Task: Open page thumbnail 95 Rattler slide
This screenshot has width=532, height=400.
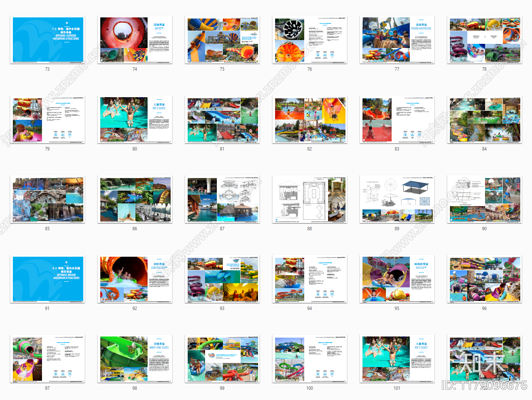Action: tap(397, 279)
